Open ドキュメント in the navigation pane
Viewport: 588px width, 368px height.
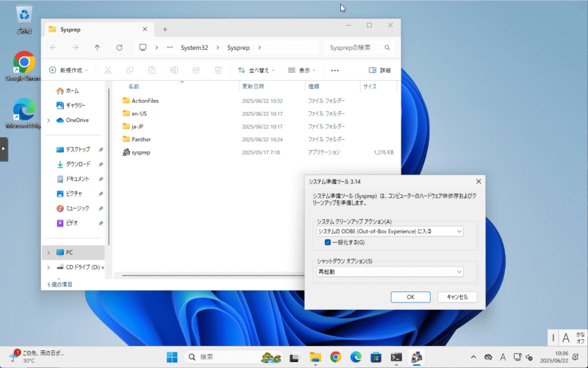tap(73, 179)
